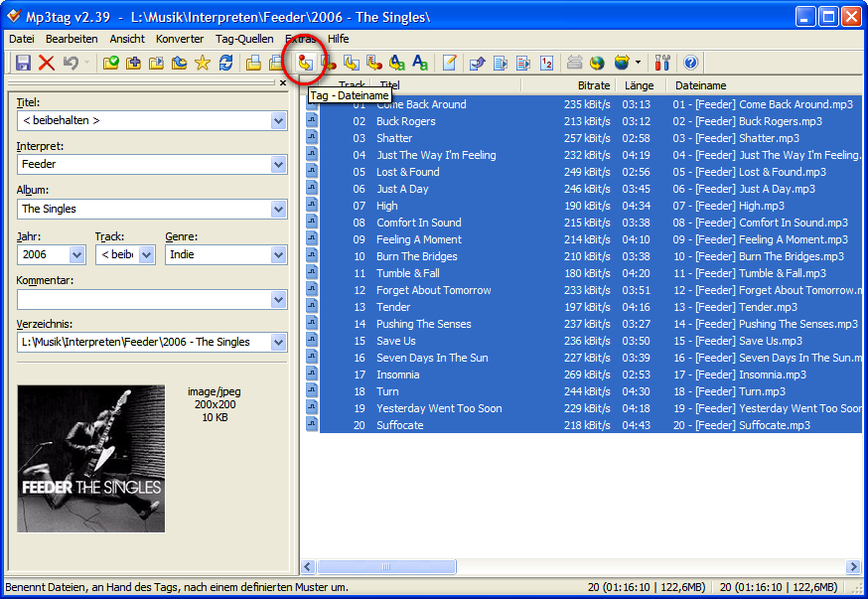Open help via the blue question mark icon
Viewport: 868px width, 599px height.
pos(690,63)
